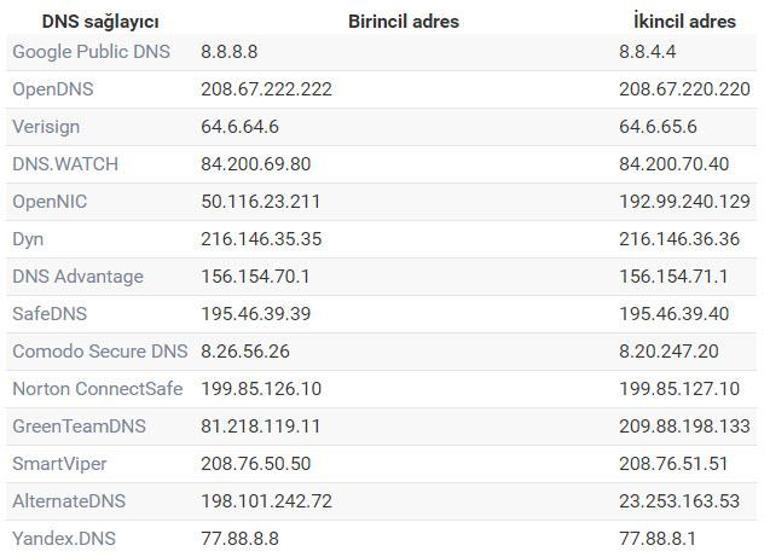Click the Comodo Secure DNS entry
The width and height of the screenshot is (770, 557).
click(x=100, y=351)
